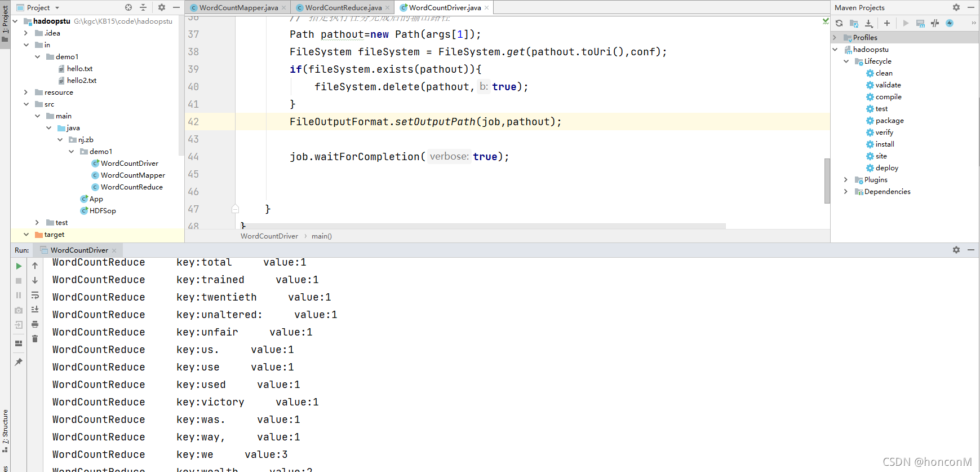Expand the resource folder
980x472 pixels.
pos(26,92)
